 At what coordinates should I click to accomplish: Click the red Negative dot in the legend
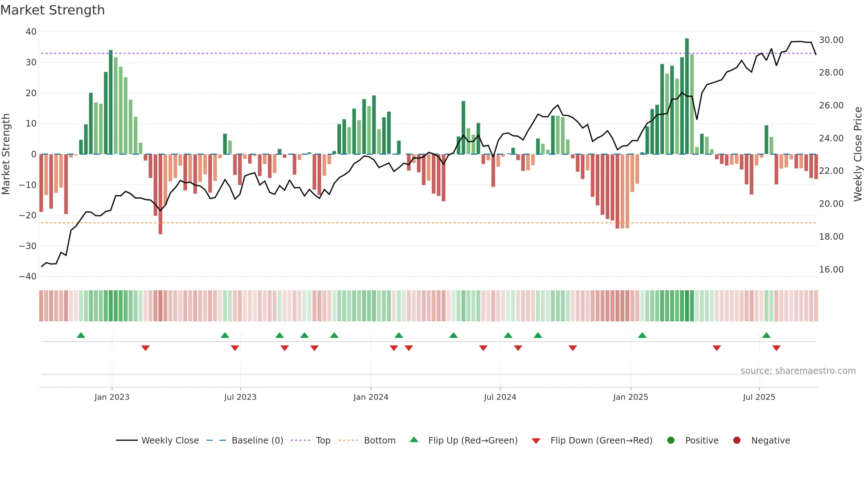[x=737, y=440]
